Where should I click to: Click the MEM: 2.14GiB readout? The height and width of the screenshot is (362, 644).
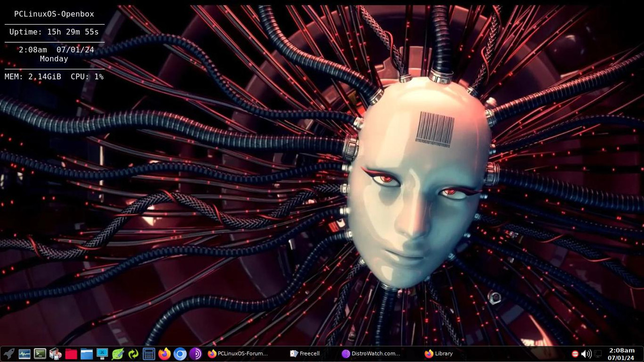(33, 76)
